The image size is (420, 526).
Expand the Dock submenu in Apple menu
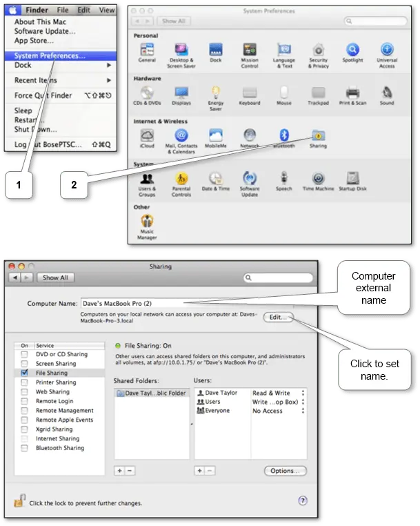pyautogui.click(x=61, y=65)
